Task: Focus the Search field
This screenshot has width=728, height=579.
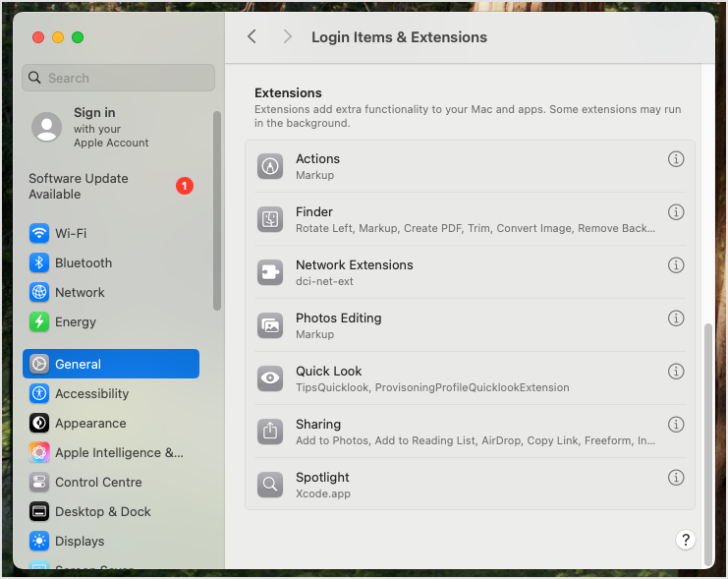Action: (x=118, y=78)
